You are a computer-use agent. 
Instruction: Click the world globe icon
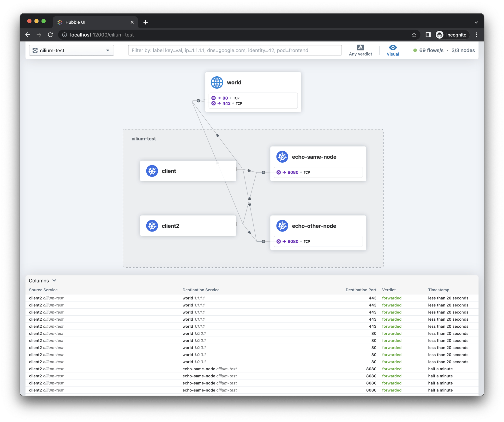click(217, 82)
